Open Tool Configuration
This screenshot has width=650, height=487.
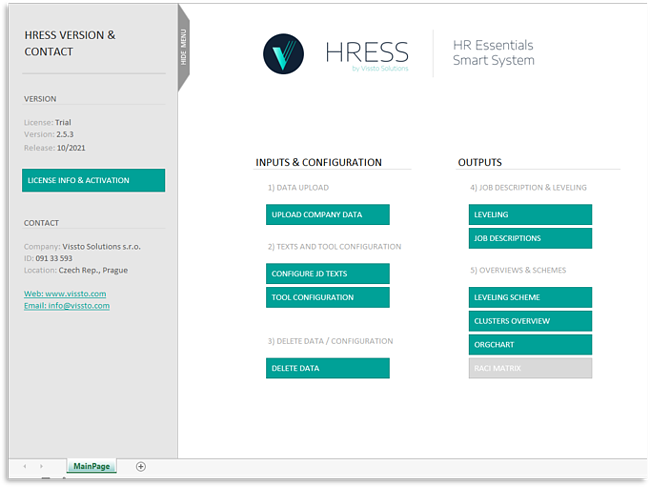click(x=327, y=298)
